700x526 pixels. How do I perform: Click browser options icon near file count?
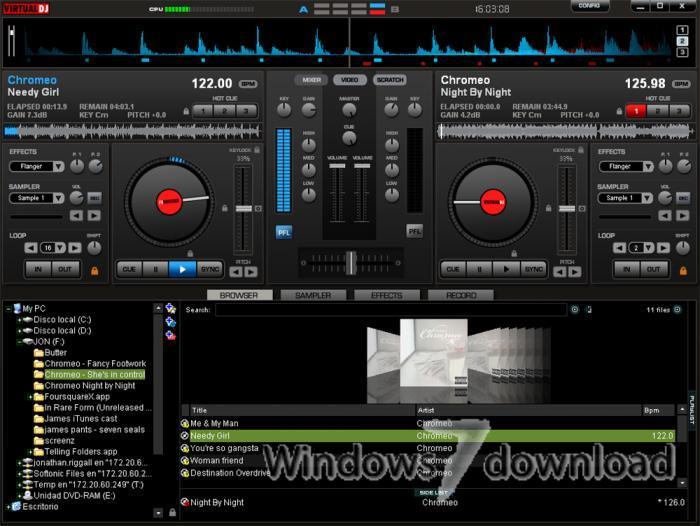(677, 309)
